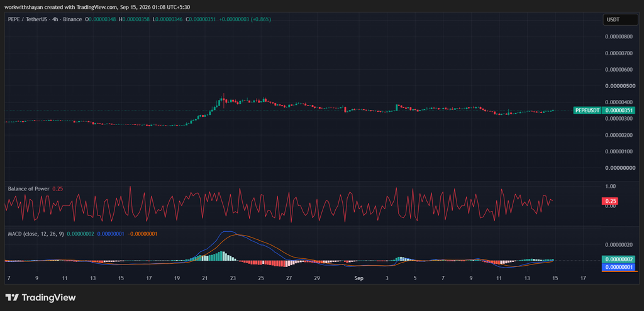Click the Sep label on the time axis
The width and height of the screenshot is (644, 311).
click(x=359, y=278)
